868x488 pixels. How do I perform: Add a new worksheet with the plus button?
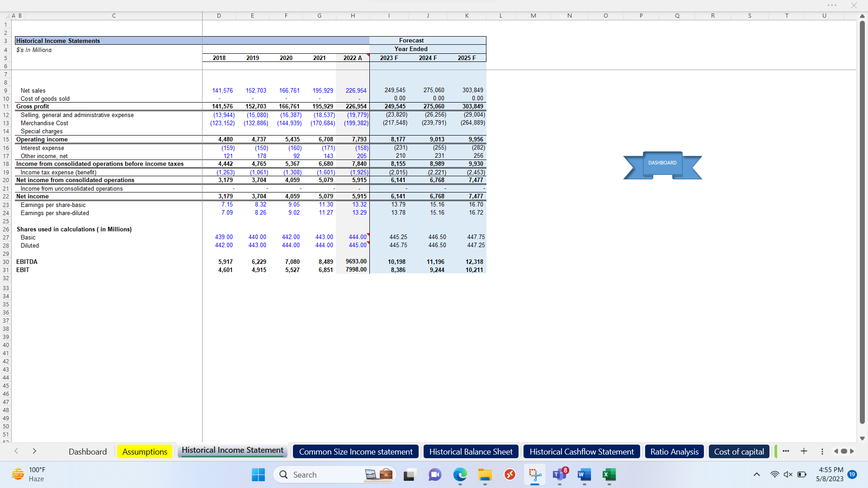point(804,451)
